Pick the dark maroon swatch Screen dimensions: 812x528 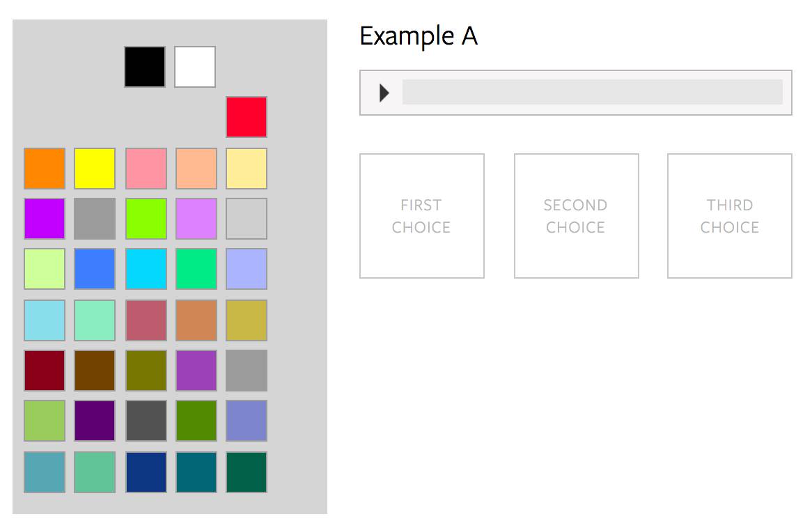(x=45, y=371)
